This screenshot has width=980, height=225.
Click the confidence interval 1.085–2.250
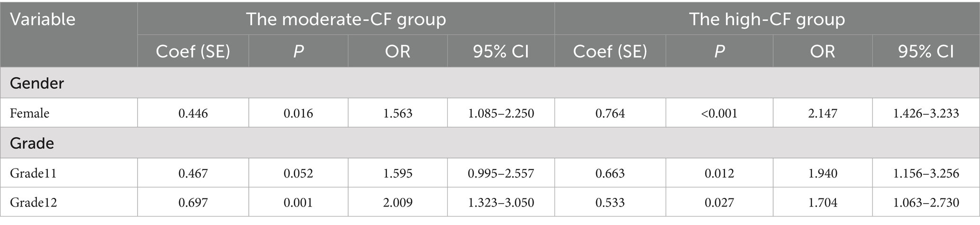coord(501,113)
